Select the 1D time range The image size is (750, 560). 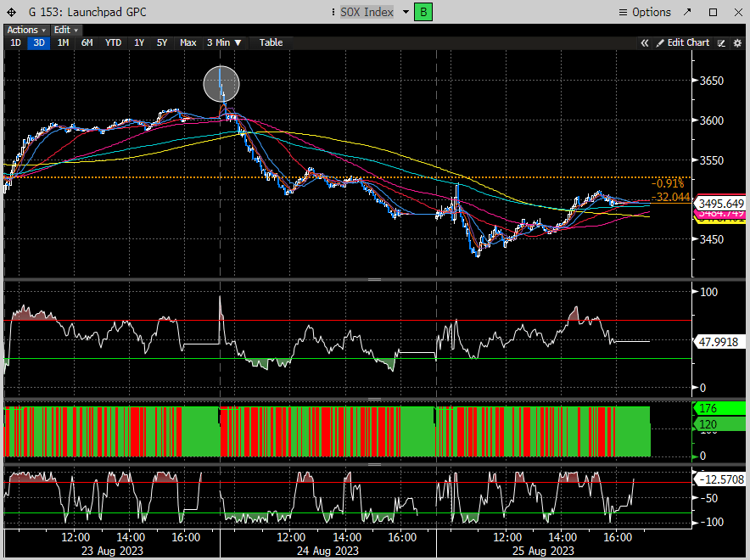click(x=15, y=42)
